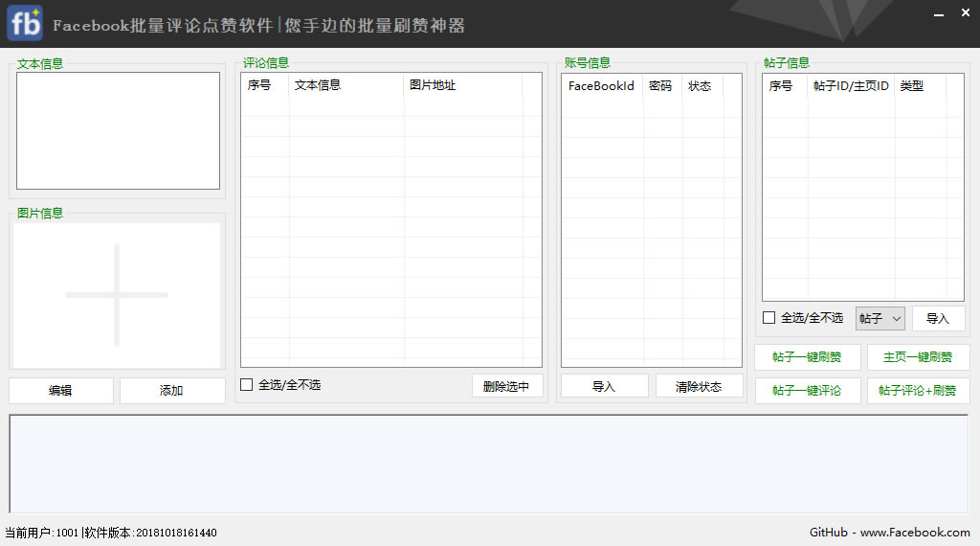Start 主页一键刷赞
Image resolution: width=980 pixels, height=546 pixels.
click(x=918, y=357)
